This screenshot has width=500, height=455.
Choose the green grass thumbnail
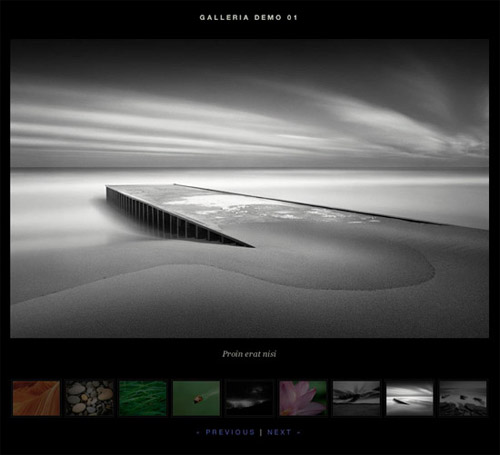click(143, 398)
